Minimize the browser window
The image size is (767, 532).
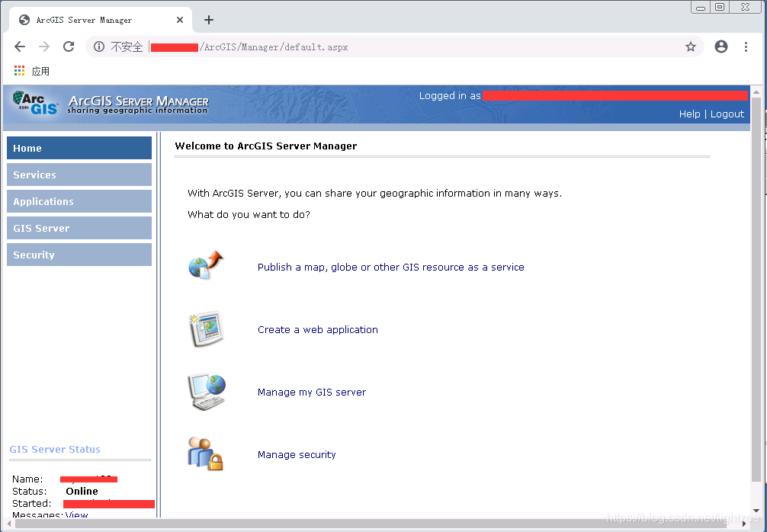(x=701, y=7)
